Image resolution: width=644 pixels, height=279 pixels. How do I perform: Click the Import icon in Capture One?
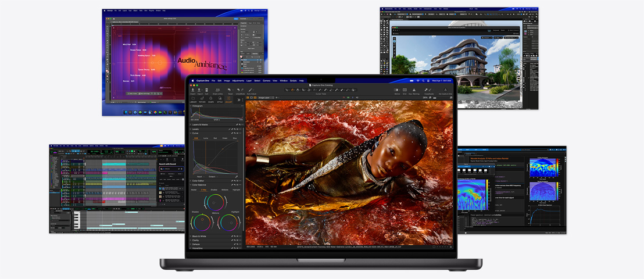click(x=192, y=90)
